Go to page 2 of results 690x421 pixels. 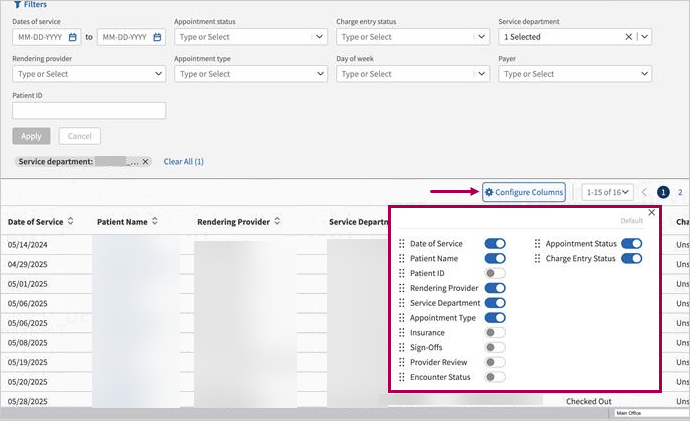(680, 192)
